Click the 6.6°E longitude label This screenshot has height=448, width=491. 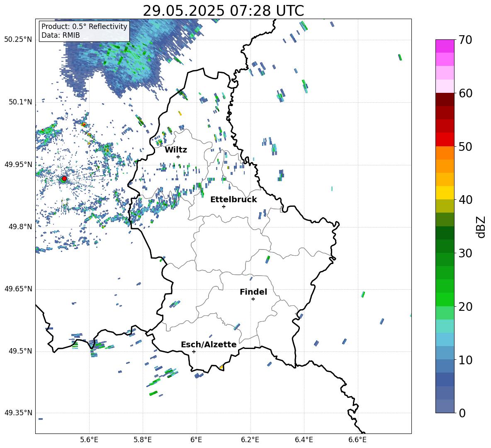click(357, 440)
